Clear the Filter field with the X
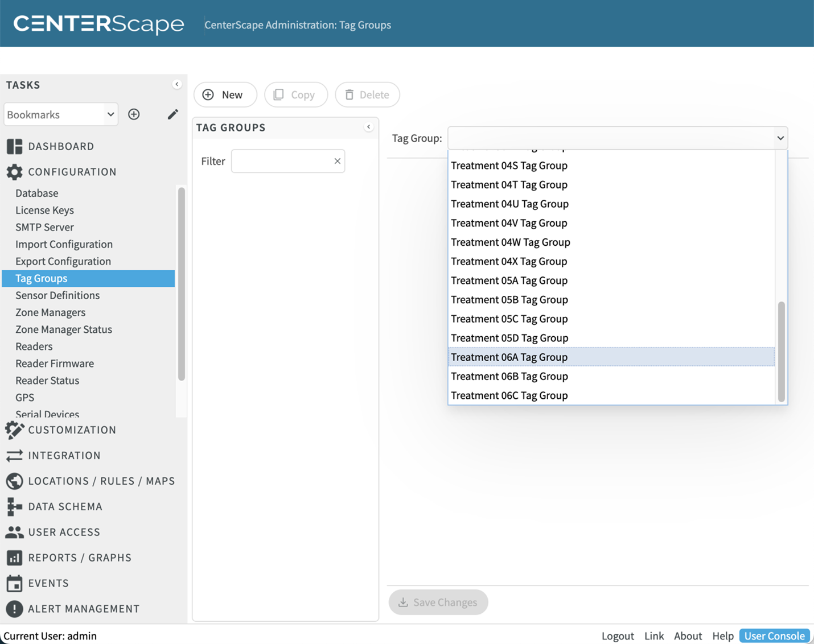 tap(337, 161)
